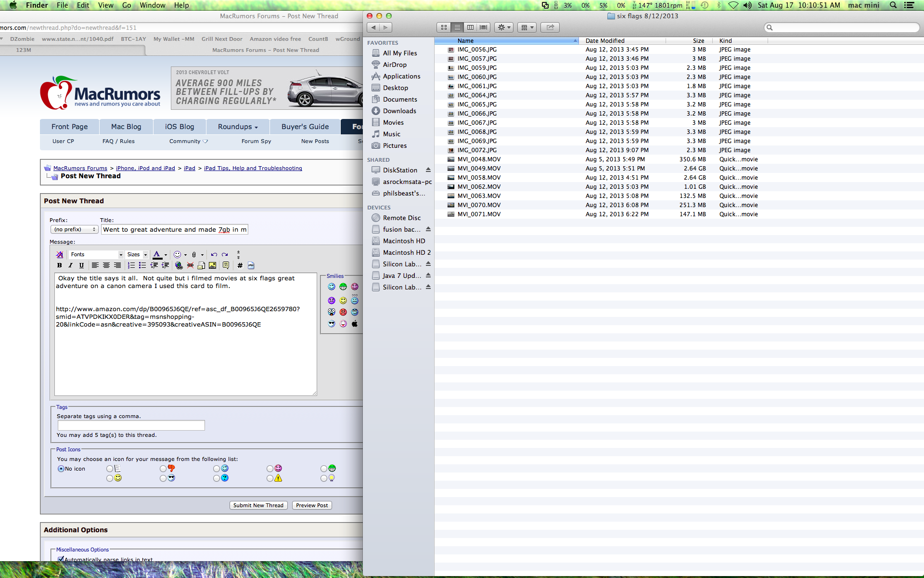This screenshot has width=924, height=578.
Task: Open text color dropdown arrow
Action: [166, 255]
